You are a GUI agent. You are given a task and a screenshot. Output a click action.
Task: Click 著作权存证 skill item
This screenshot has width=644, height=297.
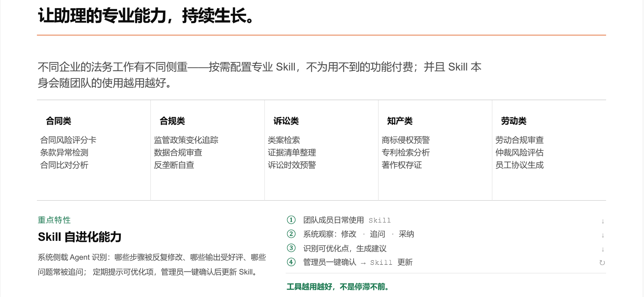pyautogui.click(x=402, y=165)
